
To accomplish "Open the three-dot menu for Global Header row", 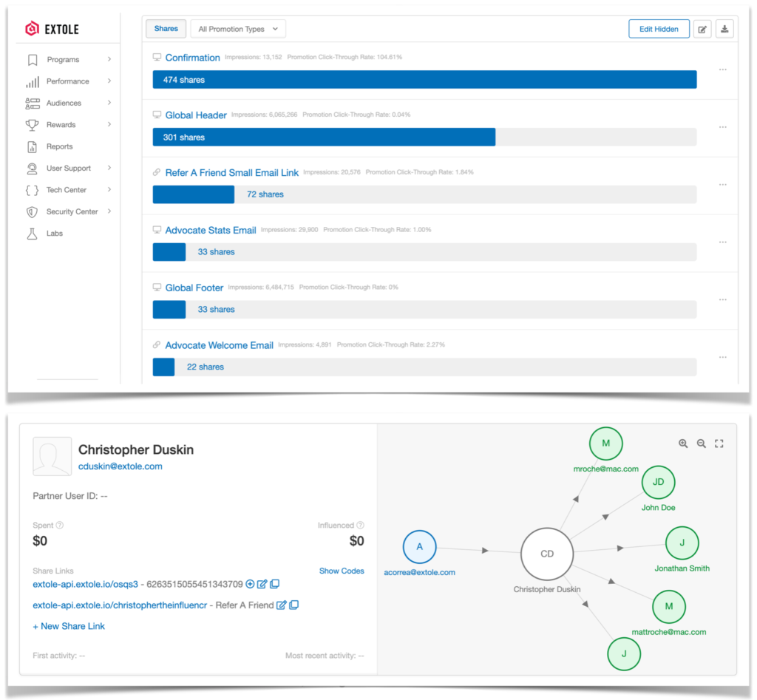I will (x=723, y=127).
